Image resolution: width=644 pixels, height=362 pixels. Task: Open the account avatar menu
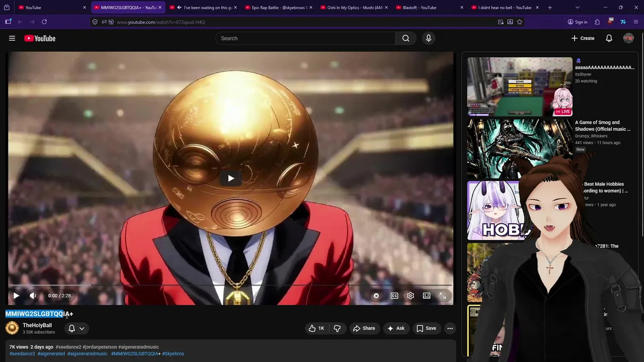point(628,38)
